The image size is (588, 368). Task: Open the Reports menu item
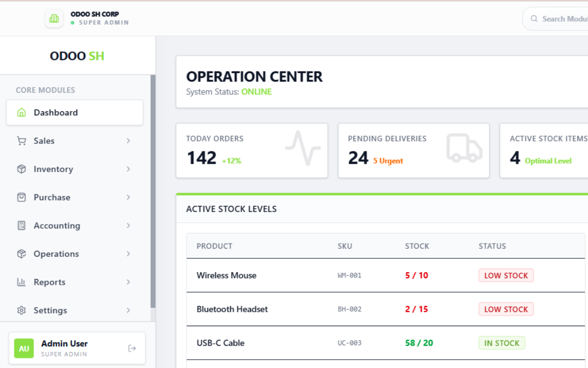coord(75,282)
